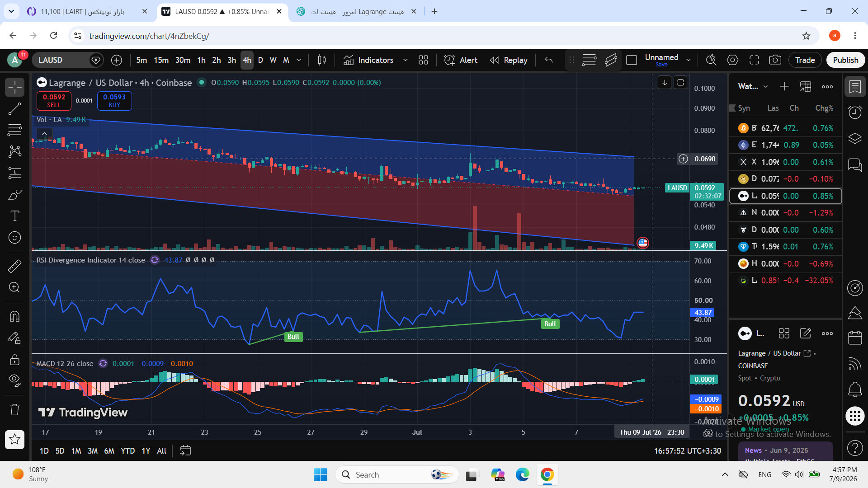Image resolution: width=868 pixels, height=488 pixels.
Task: Open the economic calendar panel
Action: tap(855, 337)
